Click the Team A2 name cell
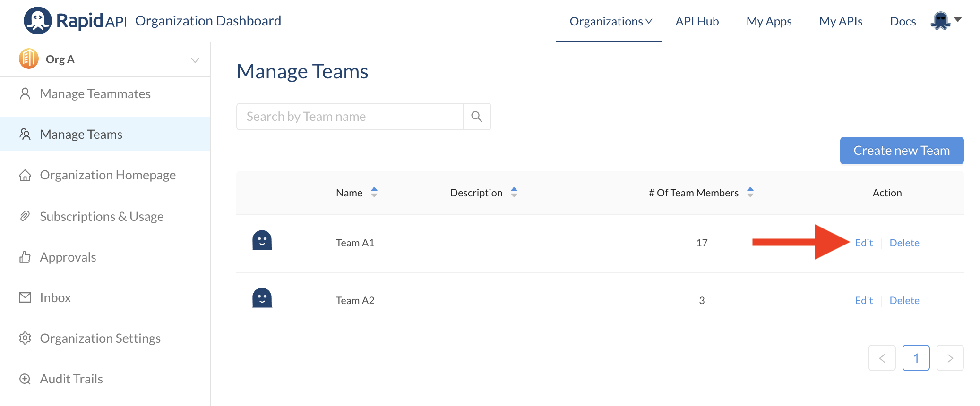980x406 pixels. point(355,300)
